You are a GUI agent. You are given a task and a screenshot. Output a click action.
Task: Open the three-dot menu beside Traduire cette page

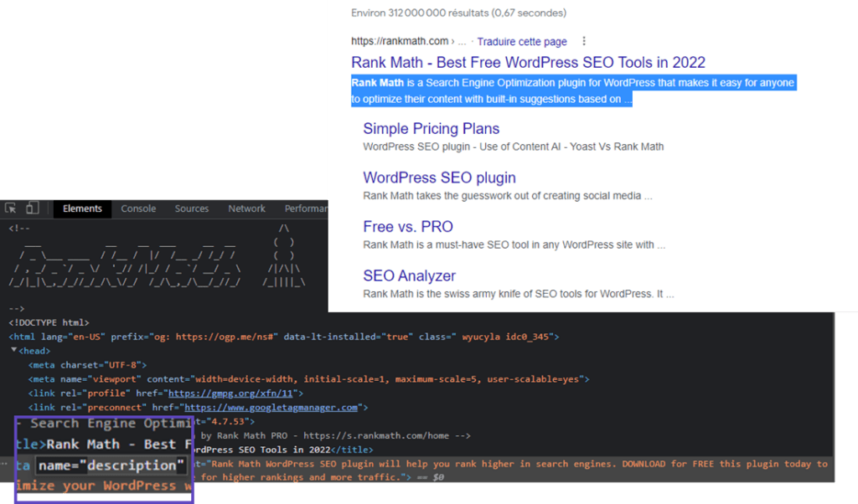pos(584,41)
